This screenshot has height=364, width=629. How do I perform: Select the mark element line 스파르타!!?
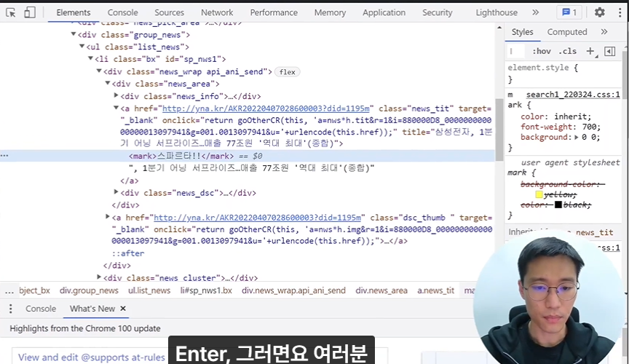[181, 156]
